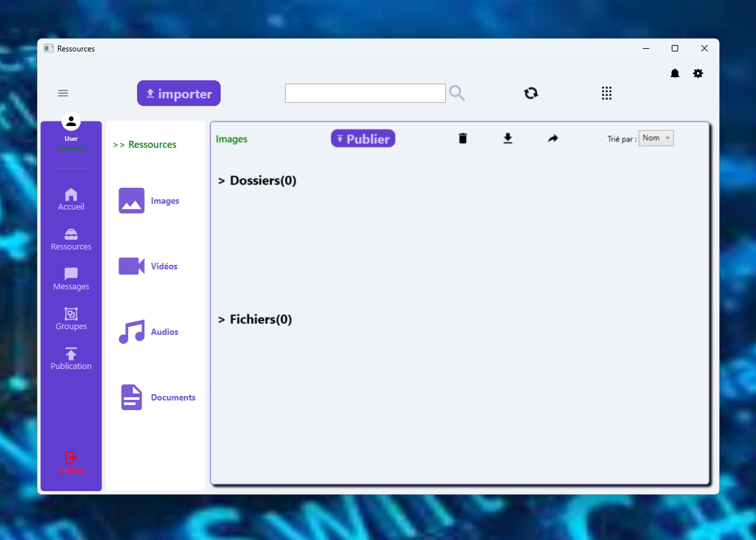
Task: Toggle the hamburger menu
Action: pos(63,93)
